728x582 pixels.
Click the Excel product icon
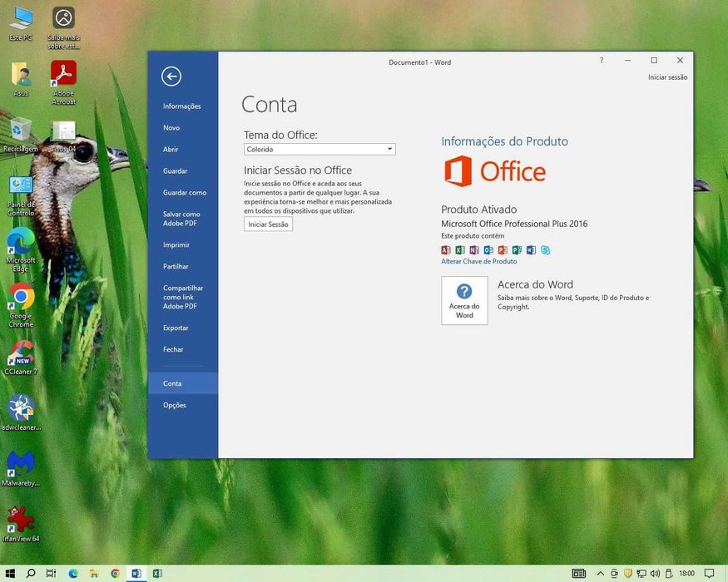(460, 250)
